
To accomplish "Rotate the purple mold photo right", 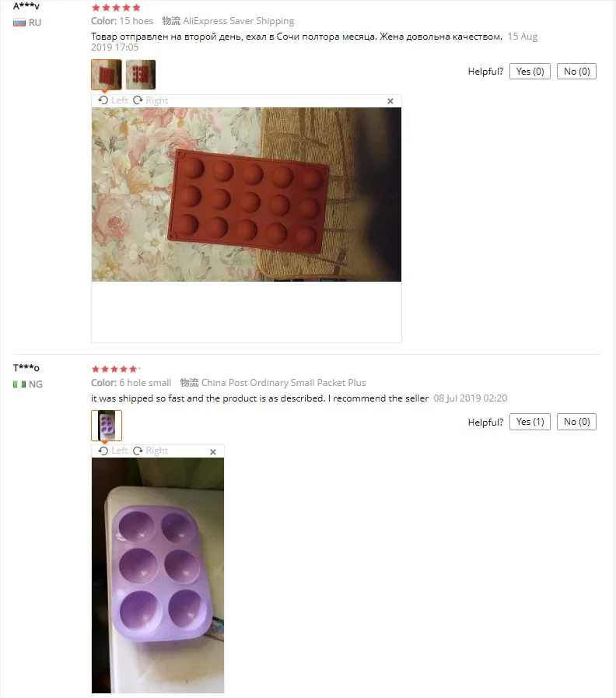I will click(150, 451).
